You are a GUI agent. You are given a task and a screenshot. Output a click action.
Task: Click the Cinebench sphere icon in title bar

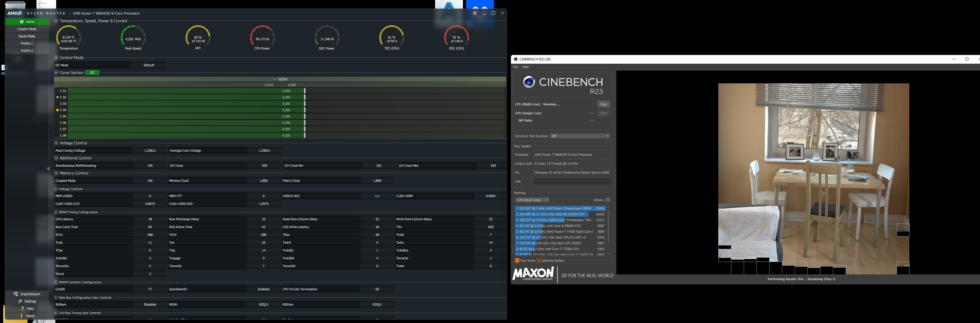[x=516, y=59]
